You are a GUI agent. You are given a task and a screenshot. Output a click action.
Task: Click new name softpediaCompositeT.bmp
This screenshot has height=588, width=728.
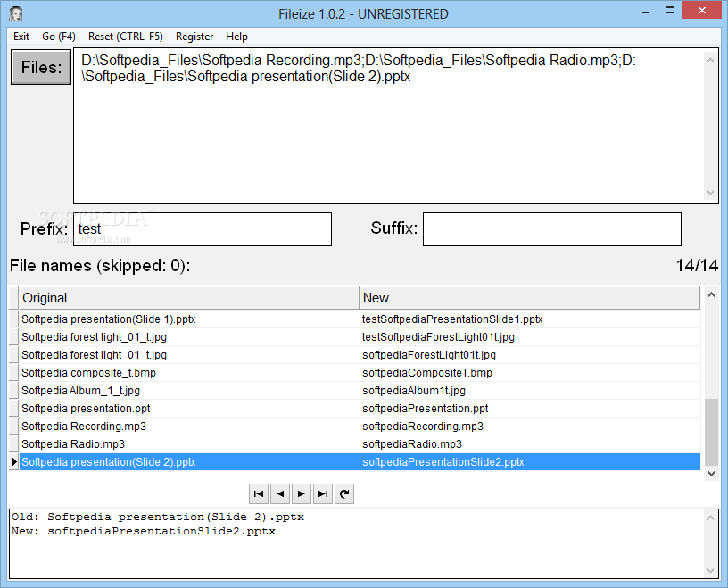pyautogui.click(x=530, y=372)
